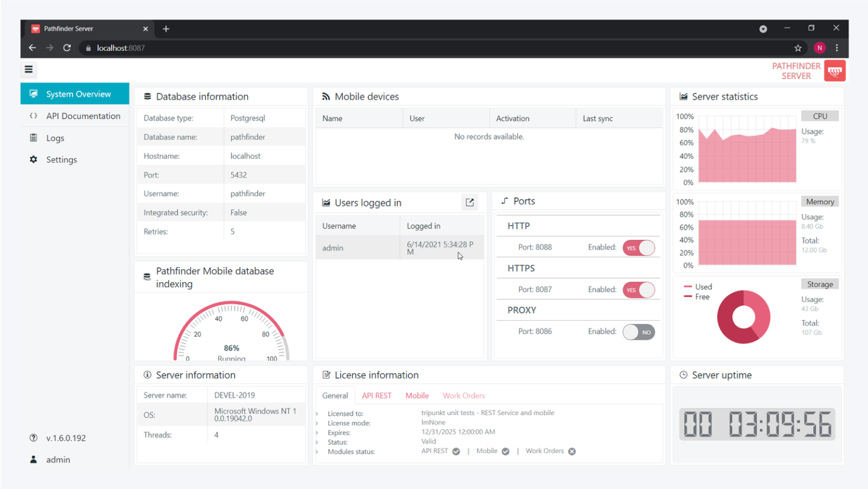Click the indexing progress gauge at 86%

(231, 331)
